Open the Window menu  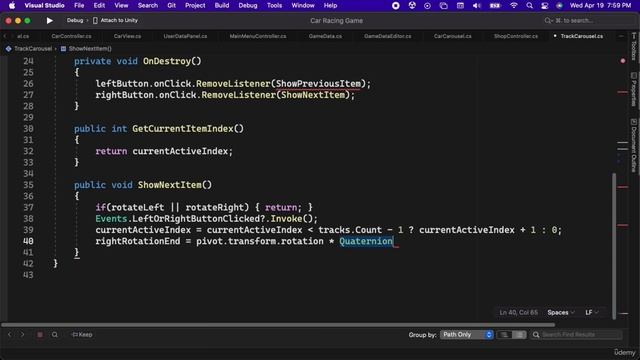(303, 5)
